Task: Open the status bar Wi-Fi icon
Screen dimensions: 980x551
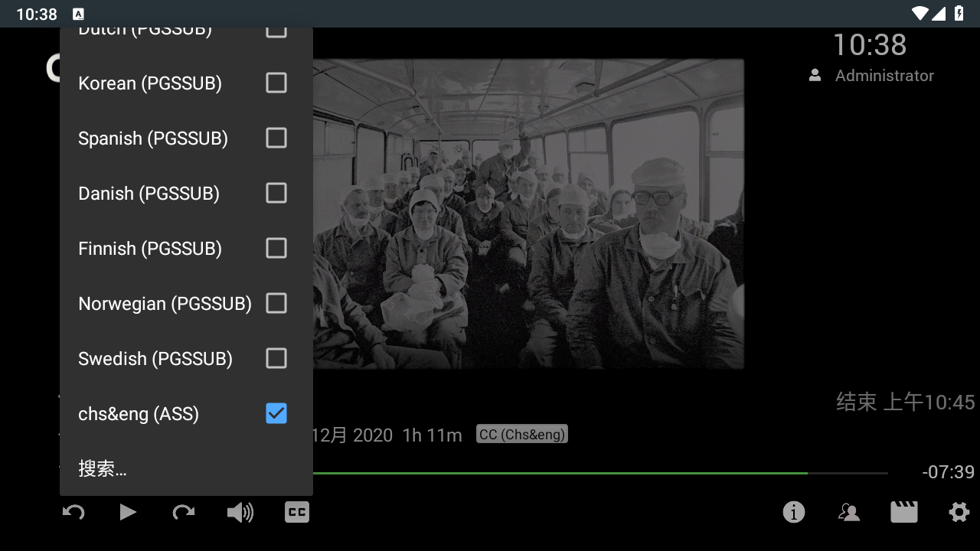Action: pos(920,13)
